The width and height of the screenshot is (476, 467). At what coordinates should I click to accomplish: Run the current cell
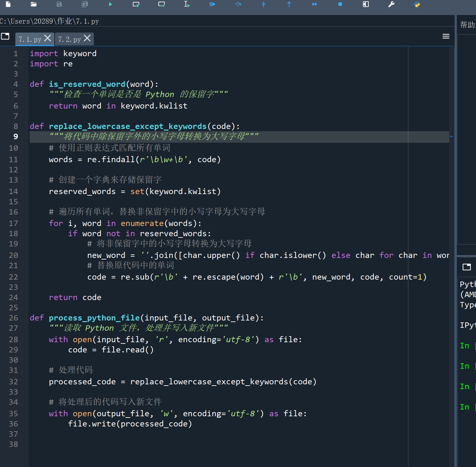tap(136, 4)
